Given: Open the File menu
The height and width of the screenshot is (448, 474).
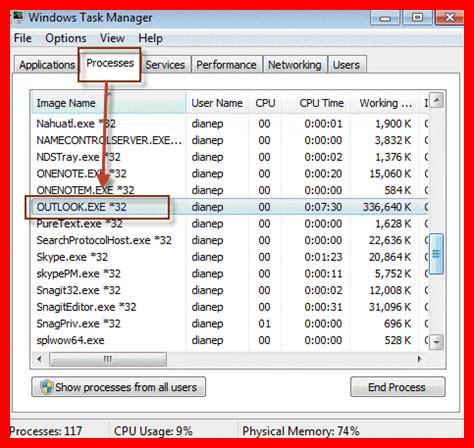Looking at the screenshot, I should [x=23, y=38].
